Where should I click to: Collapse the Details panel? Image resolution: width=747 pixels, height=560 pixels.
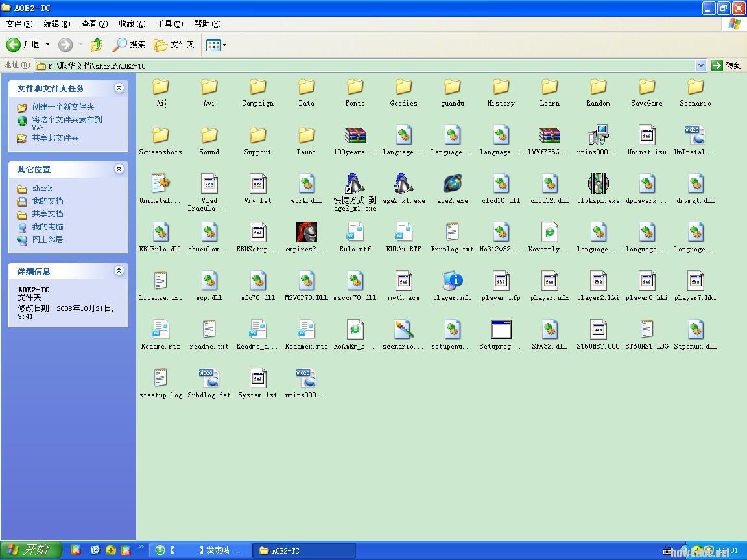tap(119, 271)
